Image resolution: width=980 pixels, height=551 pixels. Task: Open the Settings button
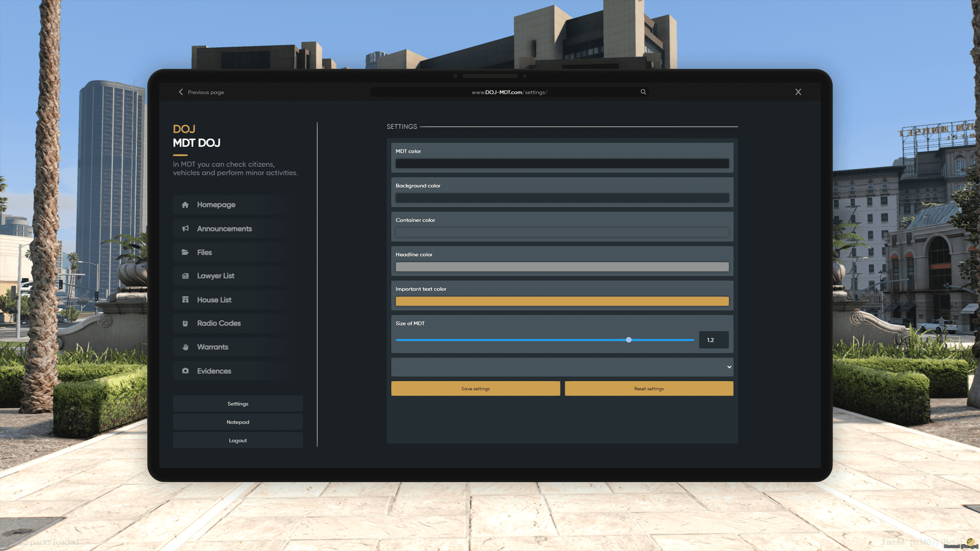[238, 404]
